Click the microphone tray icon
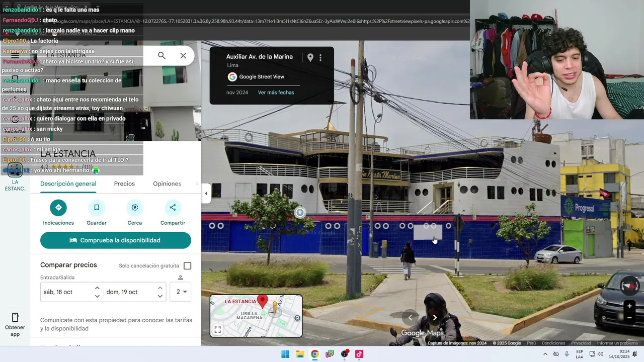The image size is (644, 362). pyautogui.click(x=567, y=354)
